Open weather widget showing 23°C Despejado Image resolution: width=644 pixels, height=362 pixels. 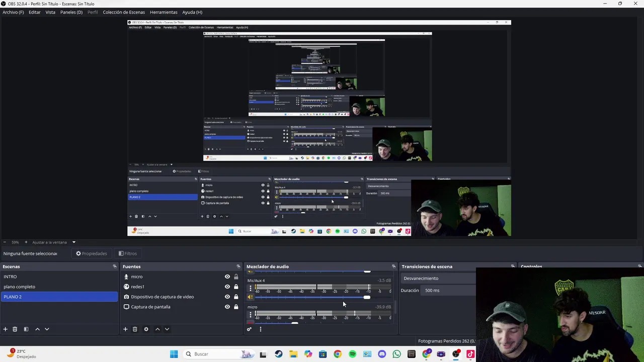click(x=21, y=354)
